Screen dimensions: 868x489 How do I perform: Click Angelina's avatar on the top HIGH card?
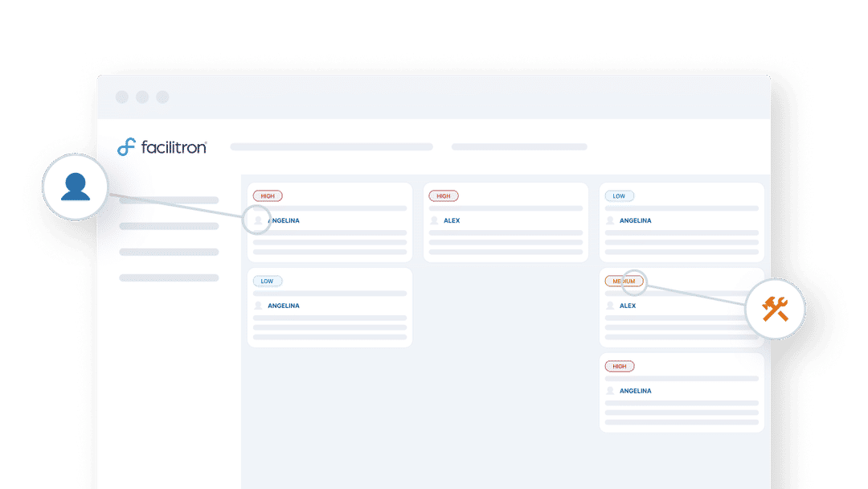[x=257, y=220]
